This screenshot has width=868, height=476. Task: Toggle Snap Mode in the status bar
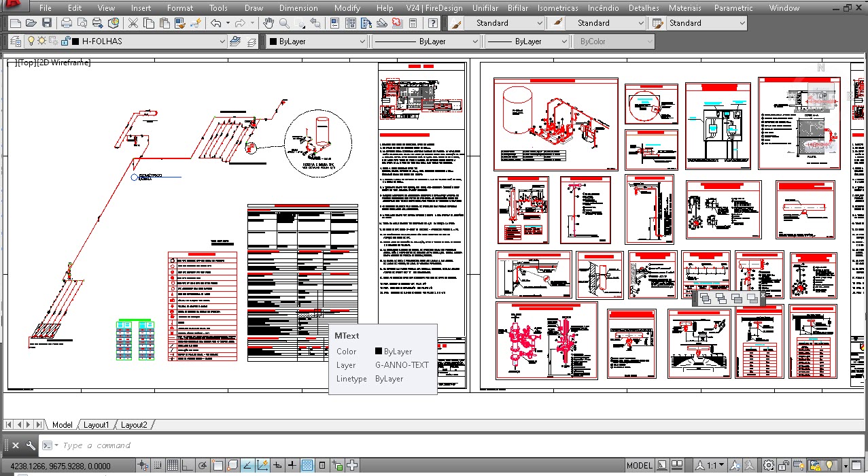[x=158, y=466]
